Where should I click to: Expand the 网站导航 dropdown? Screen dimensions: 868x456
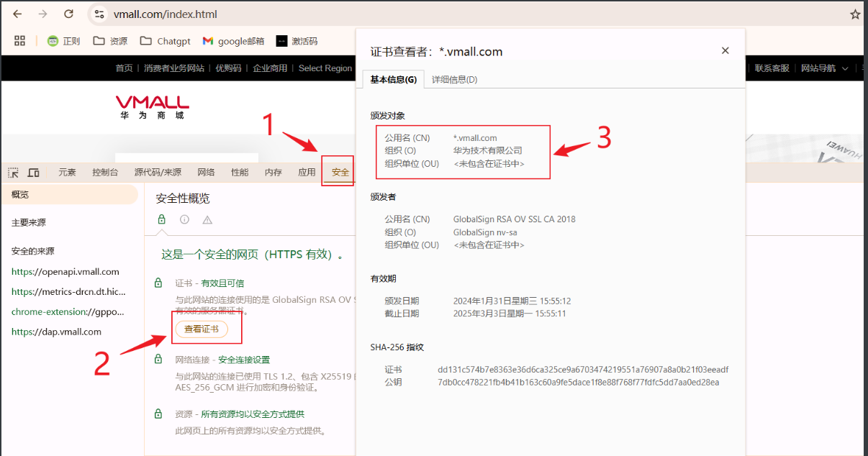(824, 68)
